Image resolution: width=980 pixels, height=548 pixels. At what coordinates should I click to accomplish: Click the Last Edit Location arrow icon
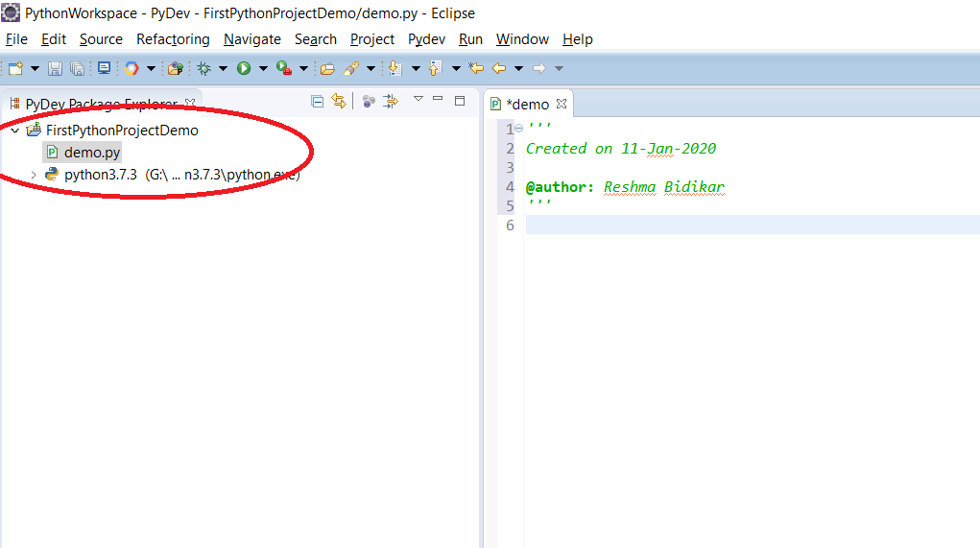[x=476, y=68]
